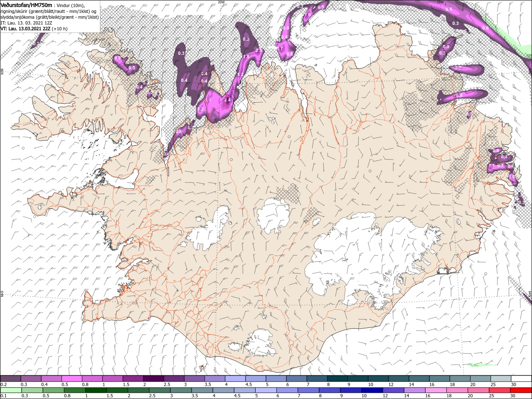Image resolution: width=532 pixels, height=399 pixels.
Task: Click the 0.2 label on the snow scale
Action: [4, 384]
